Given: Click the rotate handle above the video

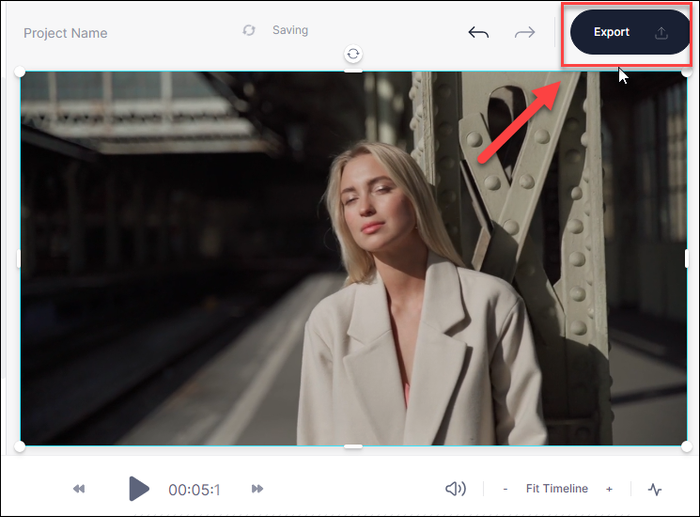Looking at the screenshot, I should (353, 54).
